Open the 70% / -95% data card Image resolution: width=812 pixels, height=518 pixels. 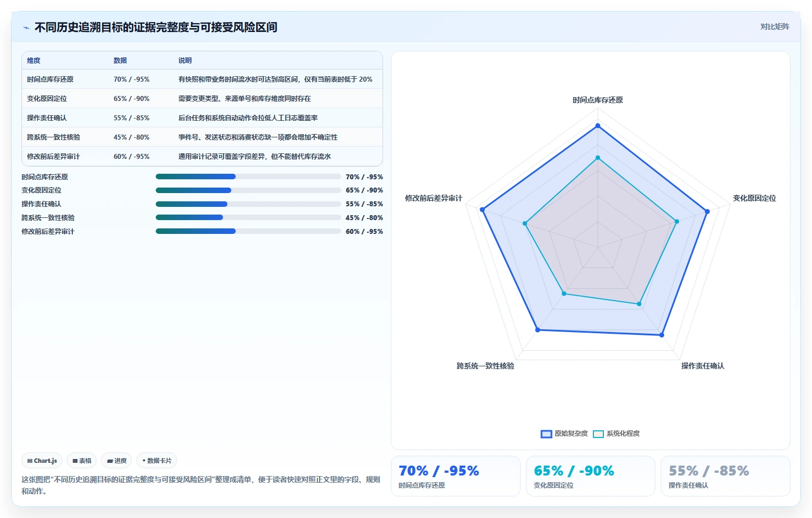point(455,476)
